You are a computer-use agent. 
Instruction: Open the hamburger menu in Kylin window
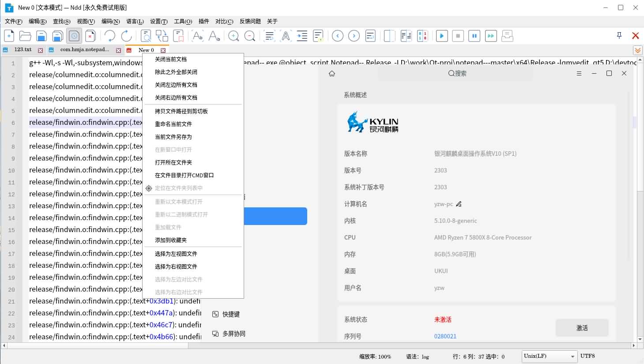click(579, 73)
